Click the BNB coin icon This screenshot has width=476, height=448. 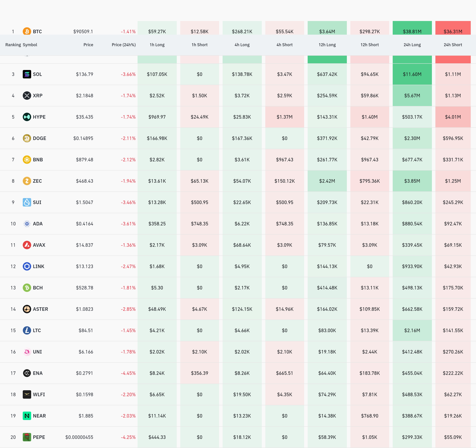click(x=27, y=159)
